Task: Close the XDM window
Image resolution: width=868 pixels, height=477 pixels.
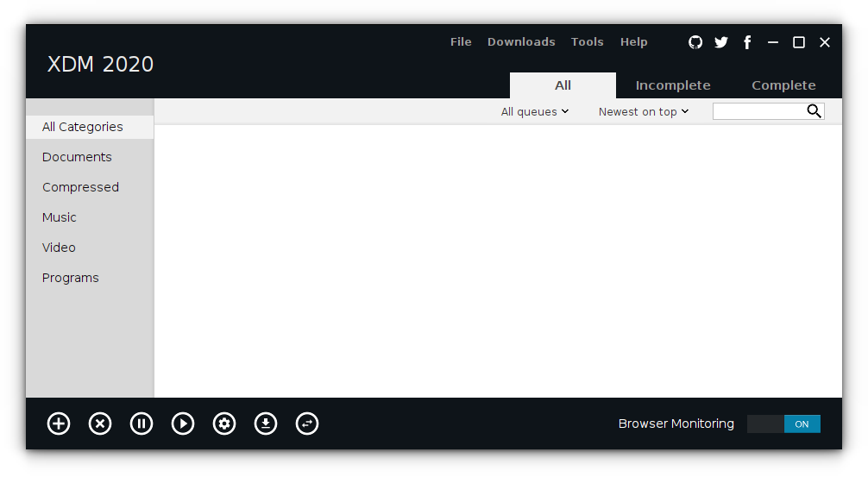Action: (825, 42)
